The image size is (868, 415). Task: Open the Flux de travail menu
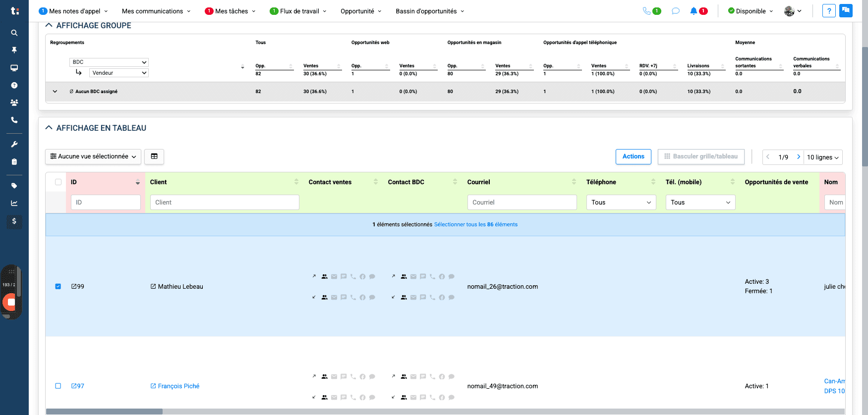point(298,11)
